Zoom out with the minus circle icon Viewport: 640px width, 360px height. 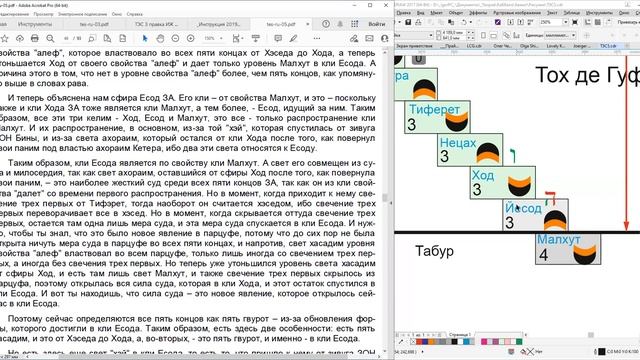pos(175,38)
